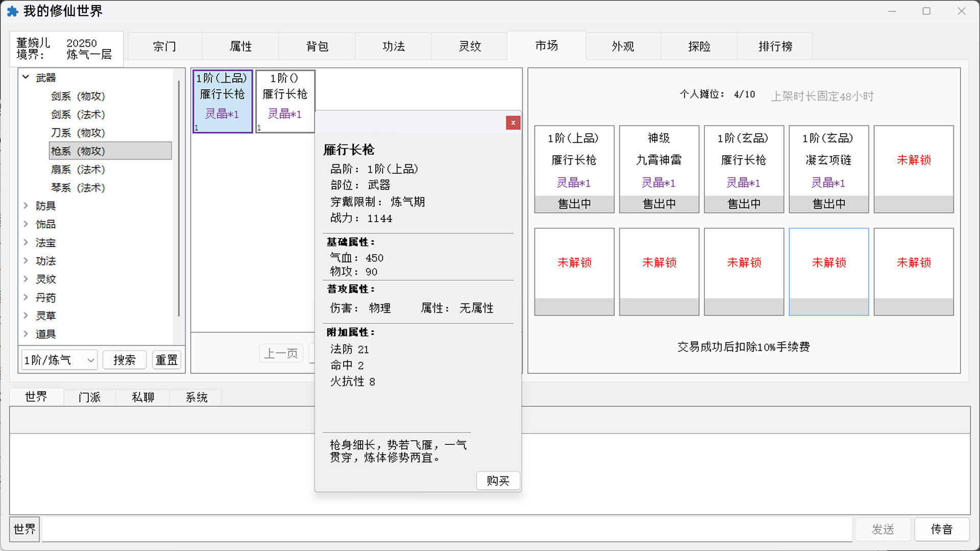Switch to the 背包 tab
This screenshot has height=551, width=980.
[316, 46]
